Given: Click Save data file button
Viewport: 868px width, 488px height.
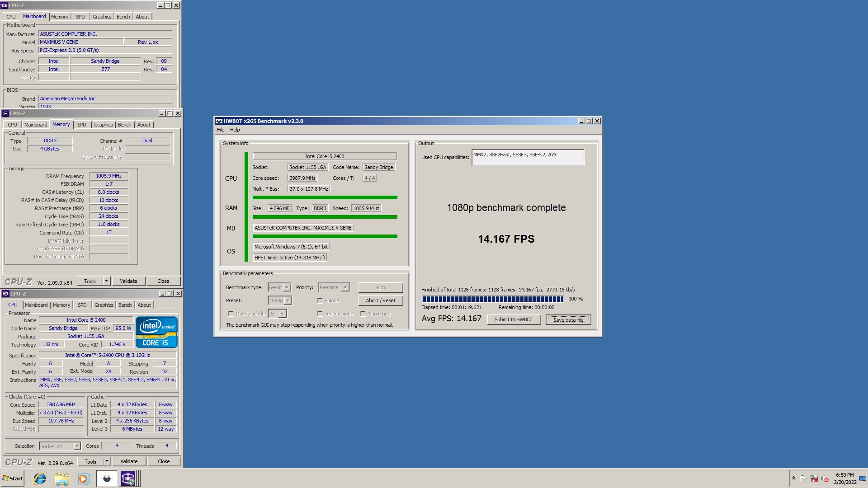Looking at the screenshot, I should [568, 319].
